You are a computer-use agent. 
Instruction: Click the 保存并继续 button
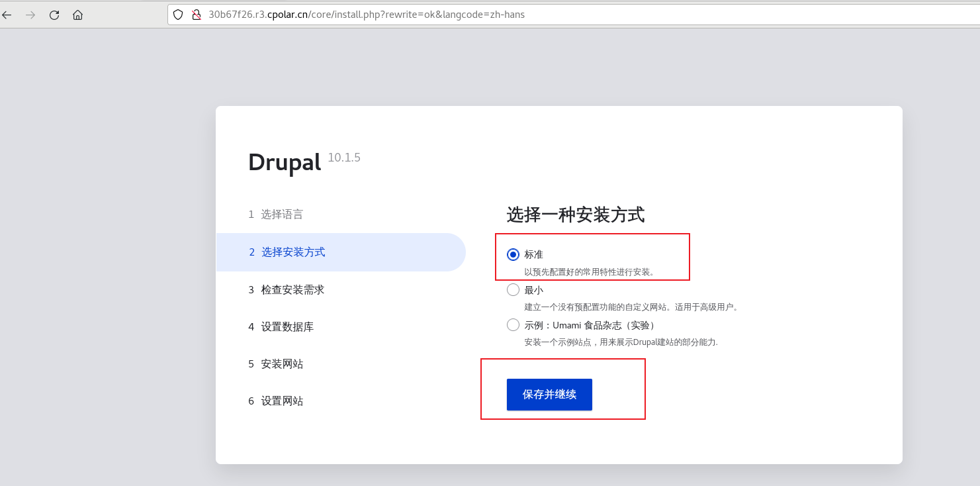click(x=549, y=394)
